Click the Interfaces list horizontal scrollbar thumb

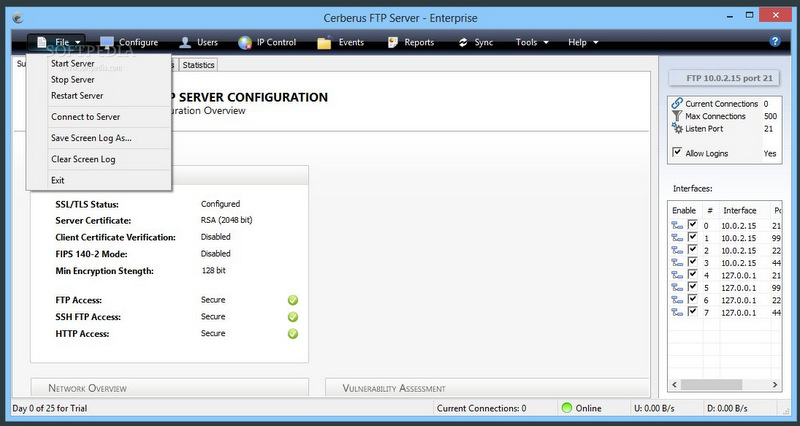coord(711,385)
